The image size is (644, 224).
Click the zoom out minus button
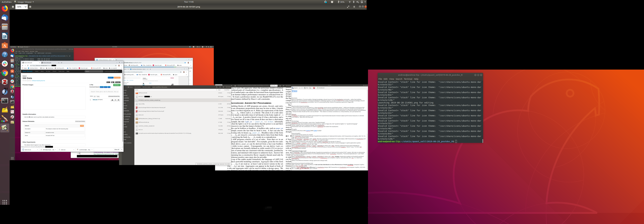click(x=13, y=7)
